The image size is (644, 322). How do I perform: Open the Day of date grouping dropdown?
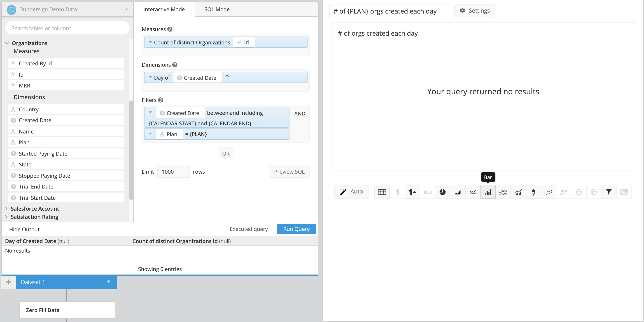point(150,77)
